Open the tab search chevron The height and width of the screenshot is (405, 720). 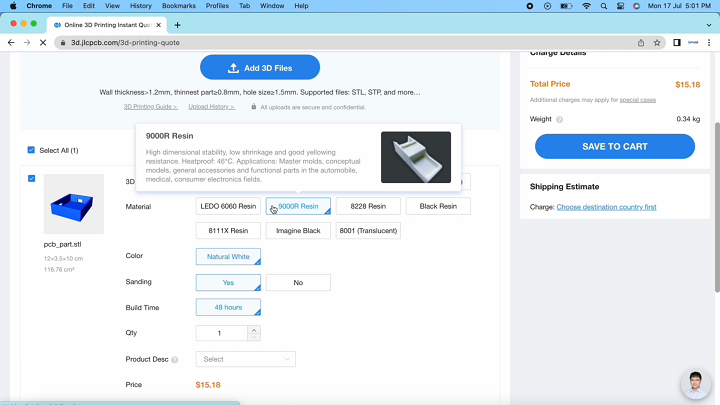pos(709,25)
